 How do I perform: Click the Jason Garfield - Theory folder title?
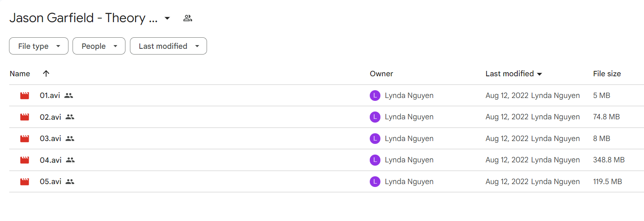[x=84, y=18]
